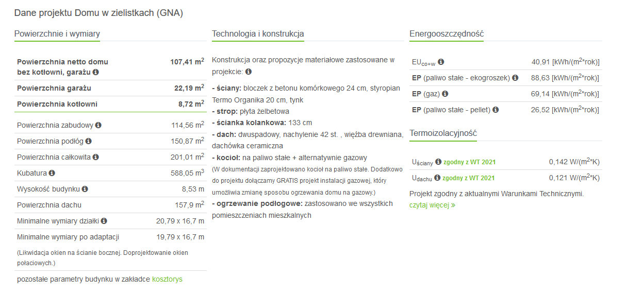The image size is (644, 294).
Task: Click info icon beside Wysokość budynku
Action: (85, 189)
